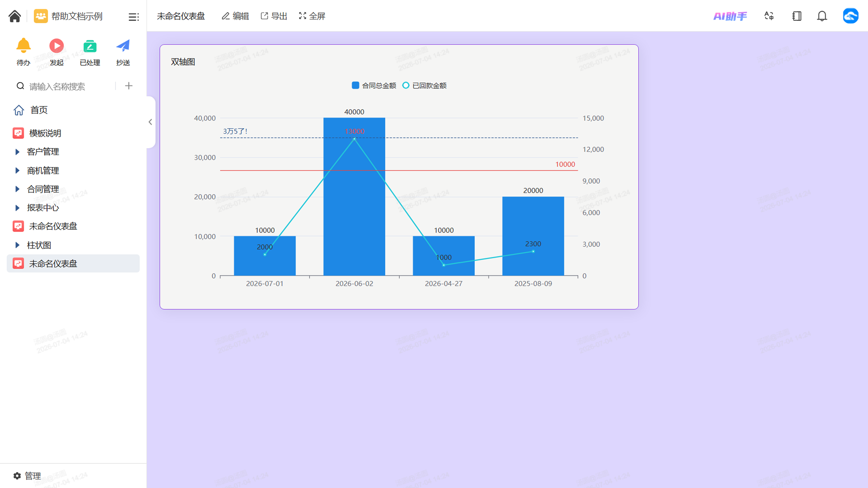Click the 2026-06-02 bar labeled 40000
868x488 pixels.
354,196
